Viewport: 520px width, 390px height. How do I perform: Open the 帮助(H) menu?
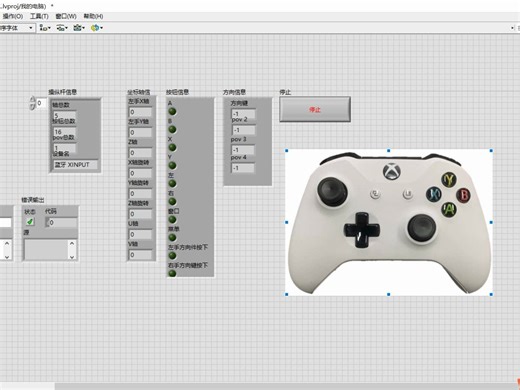click(x=93, y=16)
